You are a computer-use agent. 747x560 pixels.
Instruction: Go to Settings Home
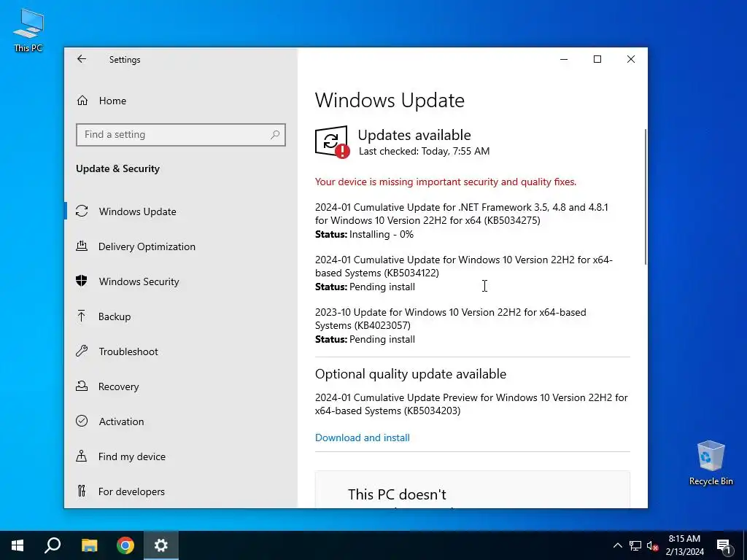112,101
